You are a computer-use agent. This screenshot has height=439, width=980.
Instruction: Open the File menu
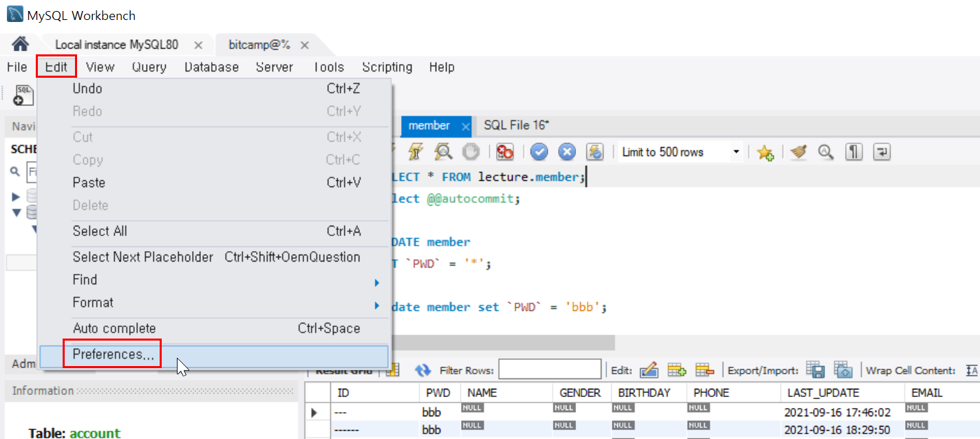click(17, 67)
